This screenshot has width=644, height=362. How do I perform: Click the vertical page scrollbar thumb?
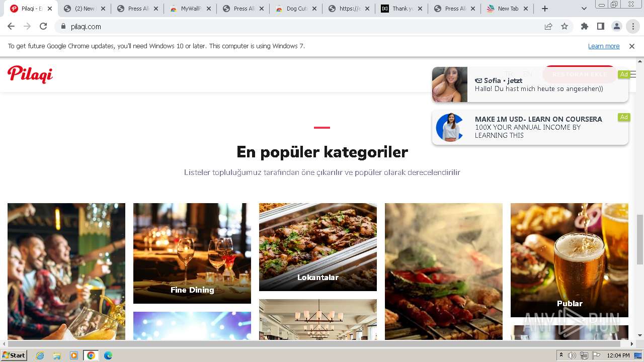pos(640,239)
